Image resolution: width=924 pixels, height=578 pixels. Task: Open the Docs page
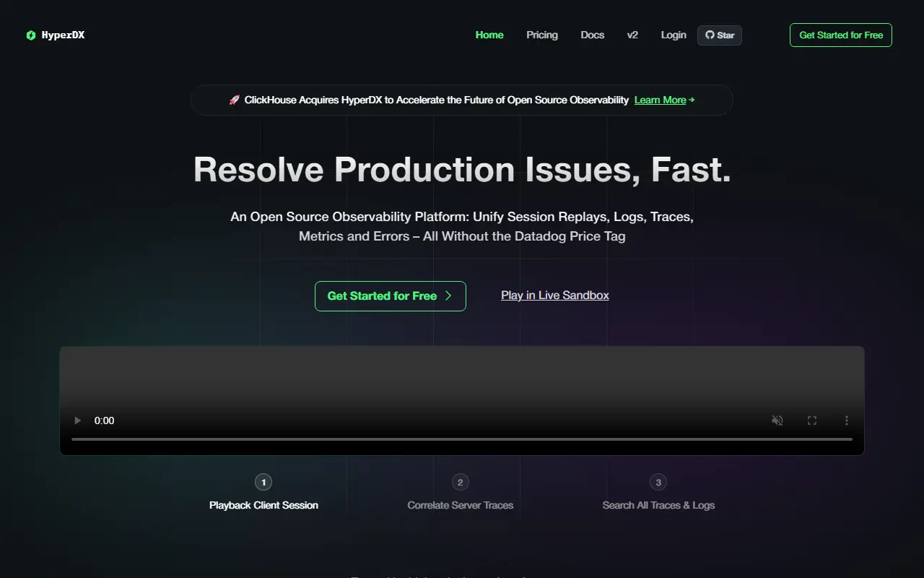(x=593, y=35)
